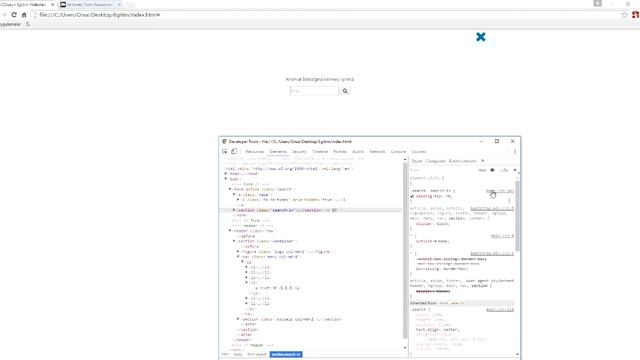Open the Resources panel in DevTools

tap(254, 151)
